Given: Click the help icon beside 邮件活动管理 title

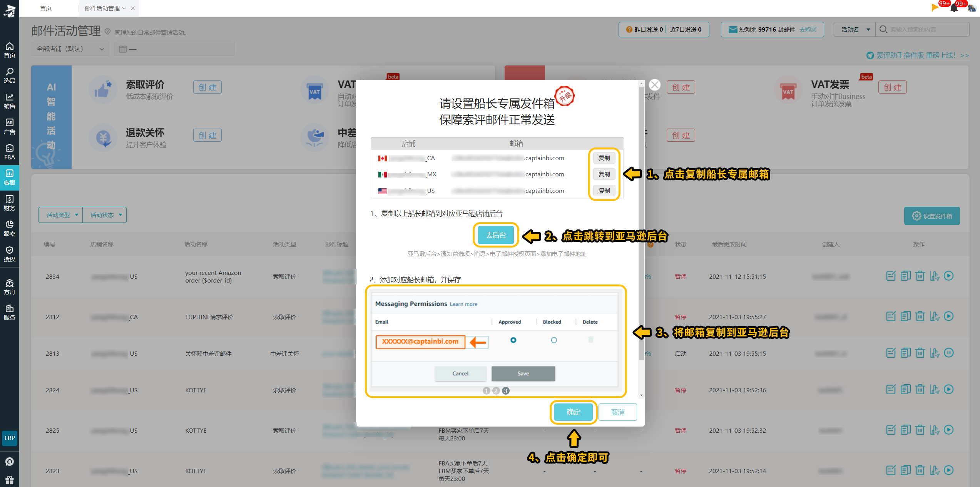Looking at the screenshot, I should (108, 31).
